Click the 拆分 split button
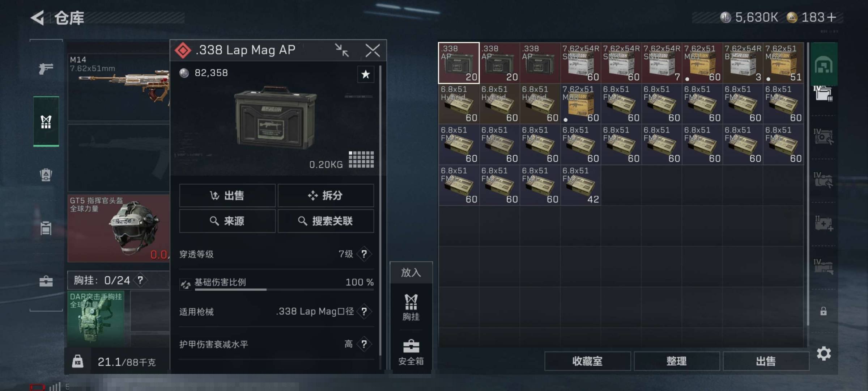The image size is (868, 391). [325, 195]
